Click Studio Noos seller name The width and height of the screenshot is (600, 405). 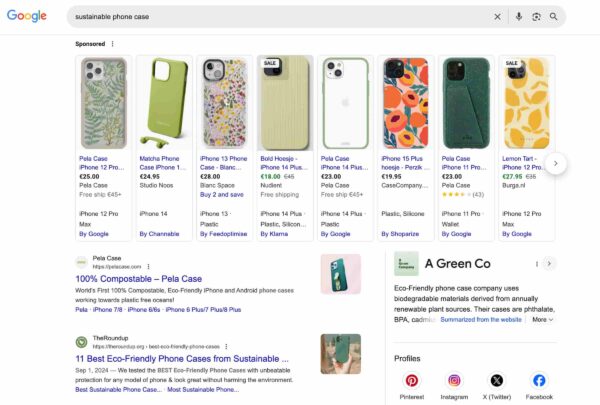pos(156,186)
